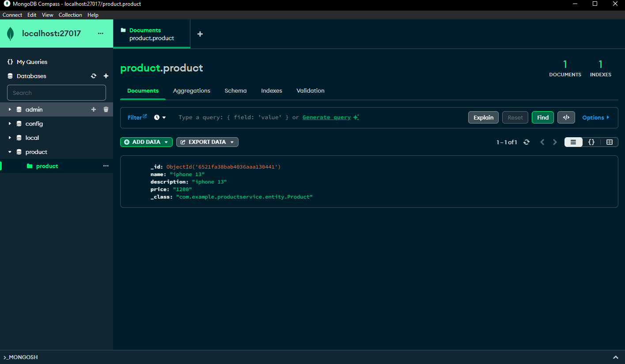Click the description value "iphone 13"
Screen dimensions: 625x364
point(209,182)
